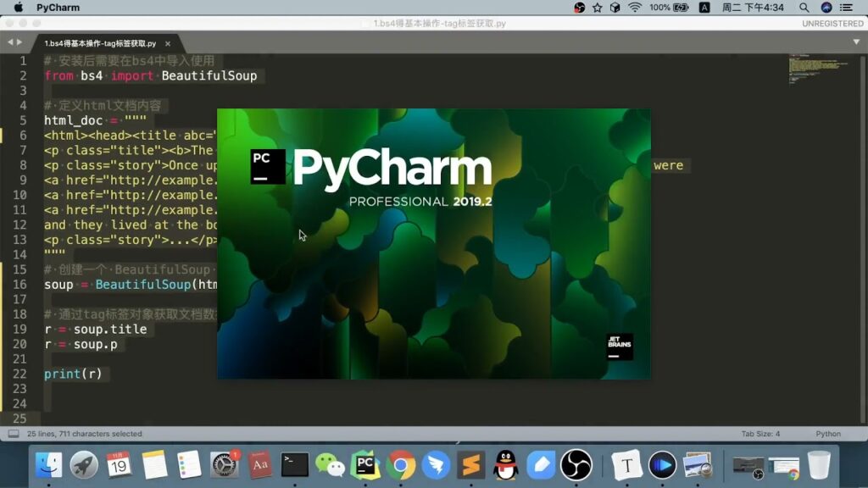Open minimized OBS window in Dock

(x=748, y=467)
